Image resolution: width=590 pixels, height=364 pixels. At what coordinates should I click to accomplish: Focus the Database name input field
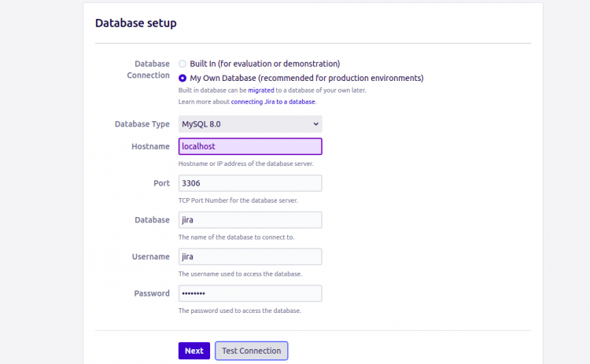[250, 220]
